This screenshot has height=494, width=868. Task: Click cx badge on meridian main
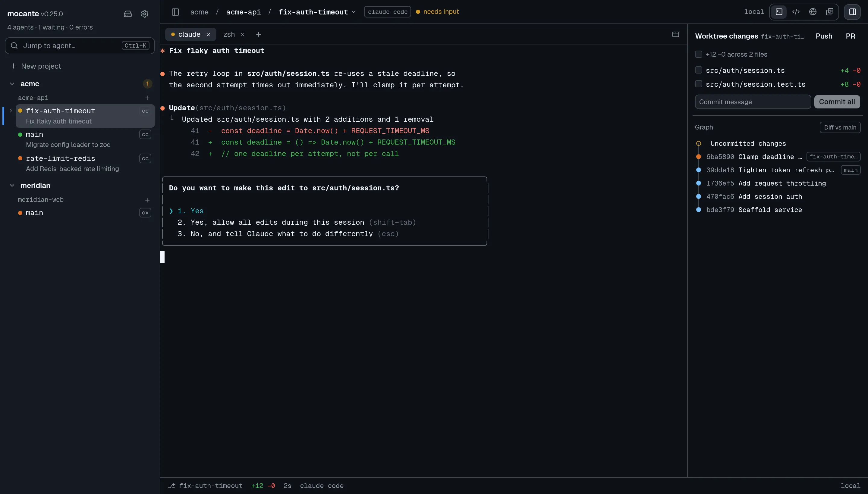pos(145,213)
